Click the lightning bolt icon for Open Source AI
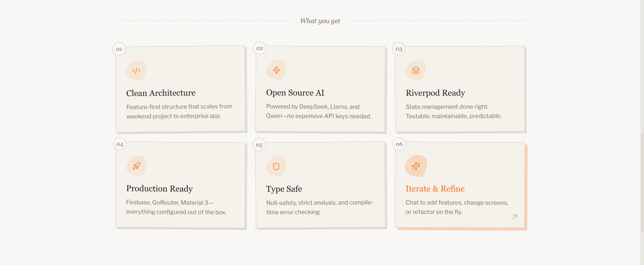The image size is (644, 265). (x=276, y=70)
